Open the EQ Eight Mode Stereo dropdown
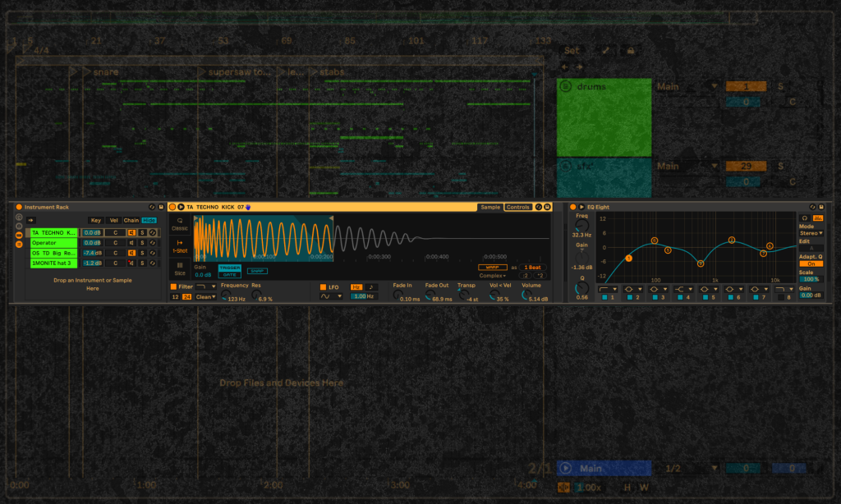The width and height of the screenshot is (841, 504). [811, 233]
